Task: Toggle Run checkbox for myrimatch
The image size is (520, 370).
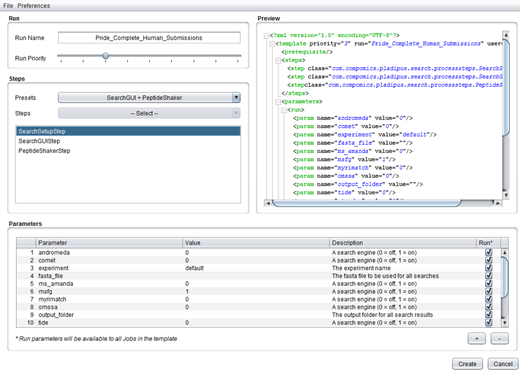Action: coord(489,299)
